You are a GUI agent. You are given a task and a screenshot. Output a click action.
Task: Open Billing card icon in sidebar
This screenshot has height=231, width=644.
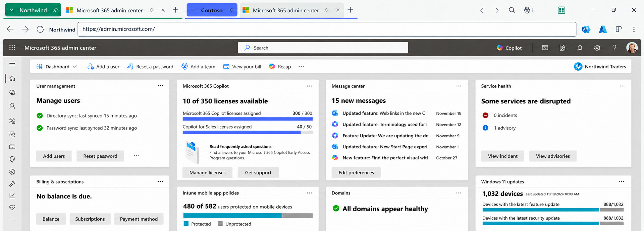point(12,147)
